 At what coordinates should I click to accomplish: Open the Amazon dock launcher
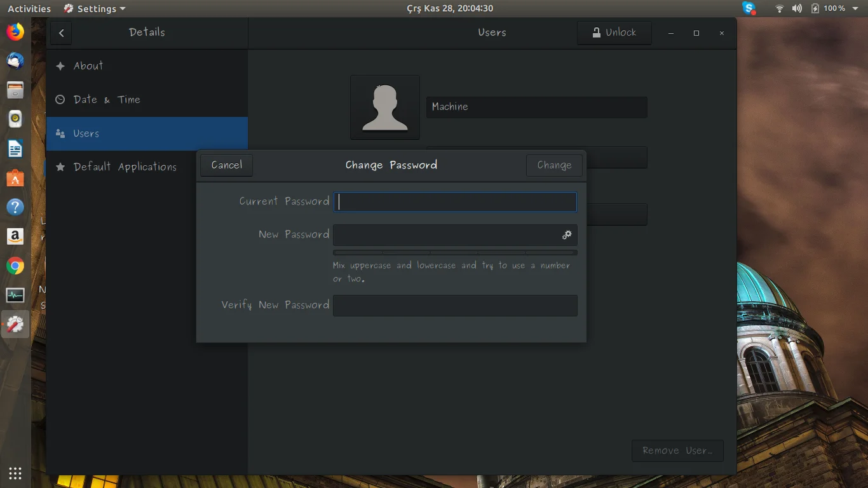(15, 236)
